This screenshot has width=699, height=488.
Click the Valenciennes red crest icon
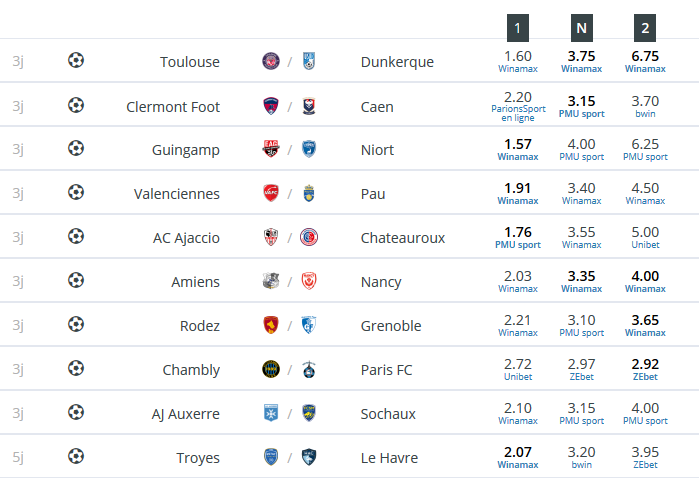click(271, 193)
